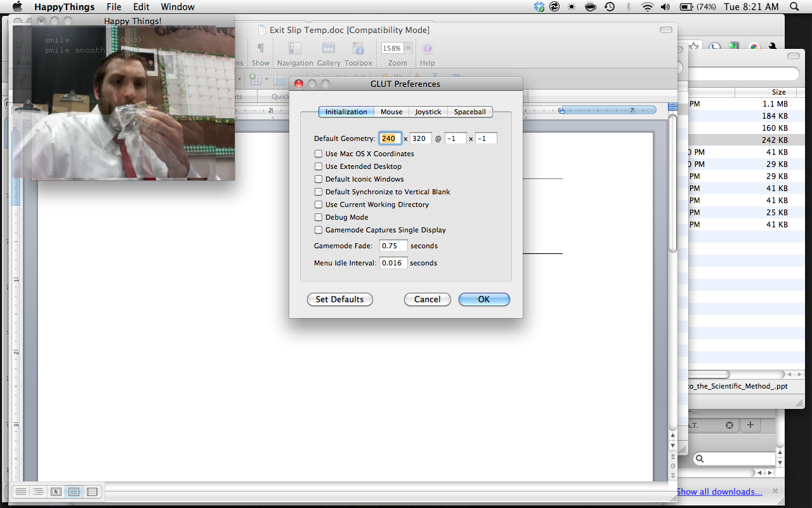Click the Dropbox menu bar icon
The height and width of the screenshot is (508, 812).
pyautogui.click(x=539, y=7)
